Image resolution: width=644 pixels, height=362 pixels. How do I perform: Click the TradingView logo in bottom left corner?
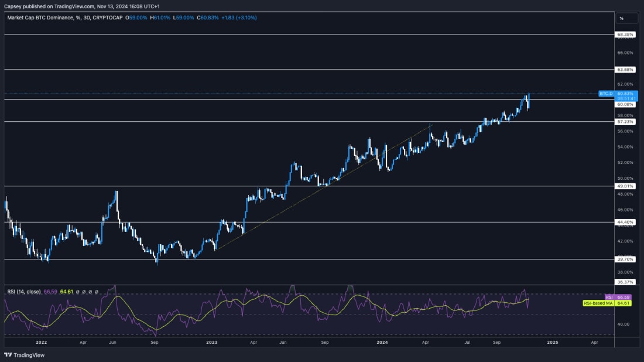(x=25, y=354)
